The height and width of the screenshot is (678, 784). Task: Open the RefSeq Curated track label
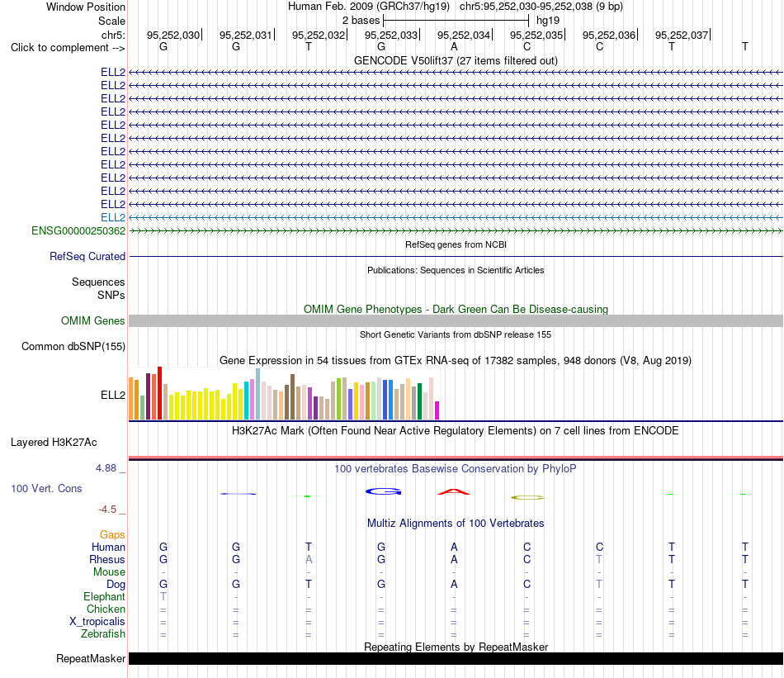87,256
